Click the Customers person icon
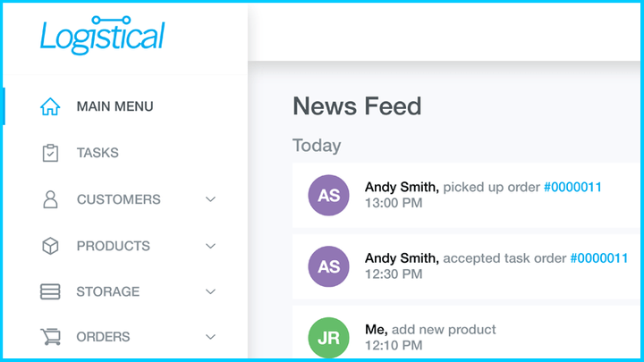 point(50,199)
